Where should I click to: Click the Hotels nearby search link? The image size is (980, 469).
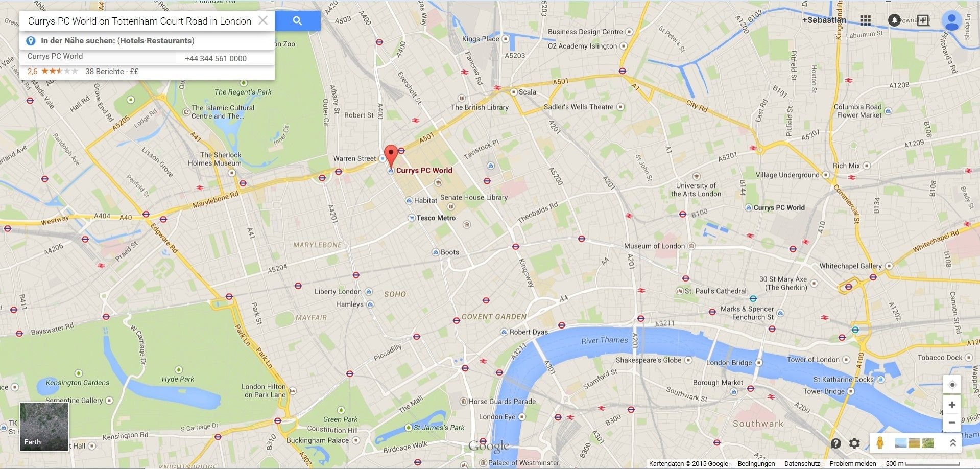132,41
